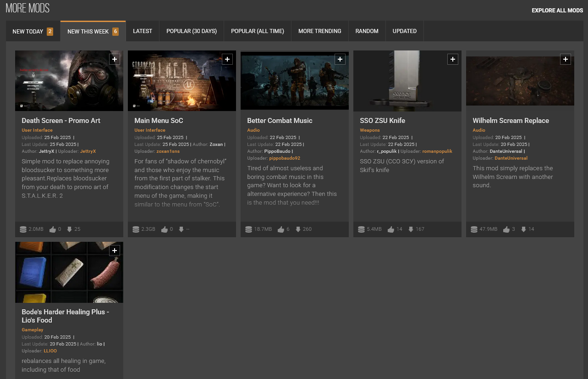The image size is (588, 379).
Task: Click the thumbs-up icon on Wilhelm Scream Replace
Action: [x=506, y=229]
